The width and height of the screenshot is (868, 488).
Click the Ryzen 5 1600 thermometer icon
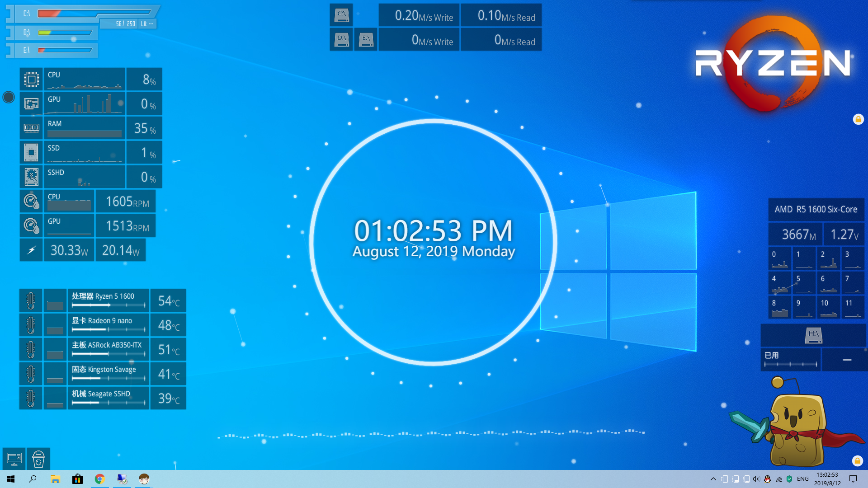point(31,300)
